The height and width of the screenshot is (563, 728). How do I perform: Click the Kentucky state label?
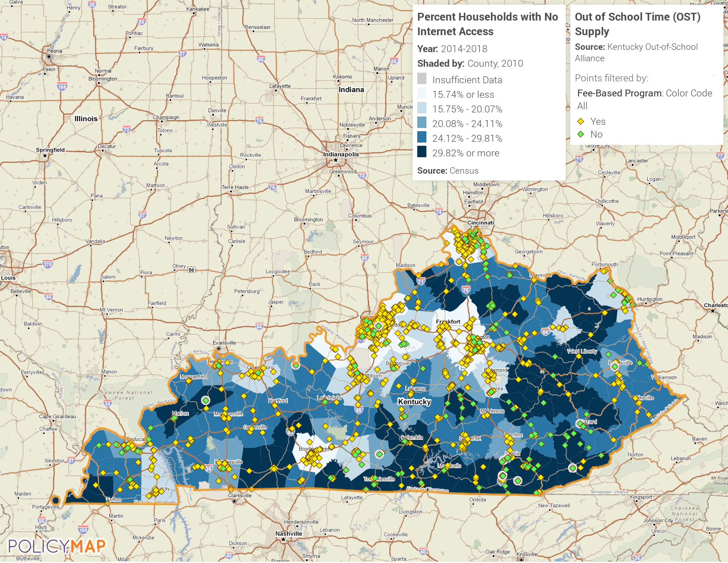click(414, 402)
